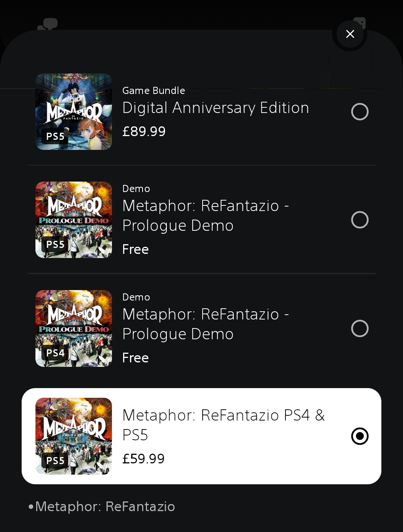The width and height of the screenshot is (403, 532).
Task: Select the PS5 Prologue Demo radio button
Action: [x=360, y=220]
